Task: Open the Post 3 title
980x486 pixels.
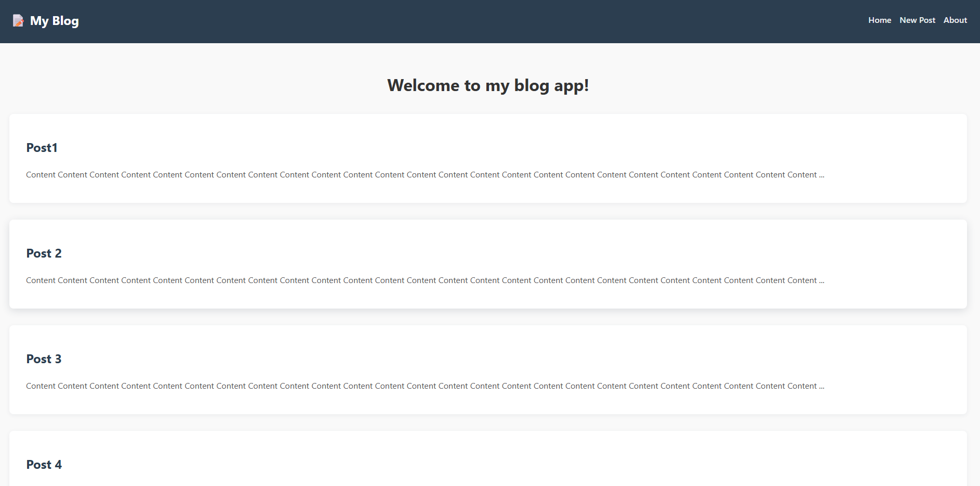Action: coord(44,359)
